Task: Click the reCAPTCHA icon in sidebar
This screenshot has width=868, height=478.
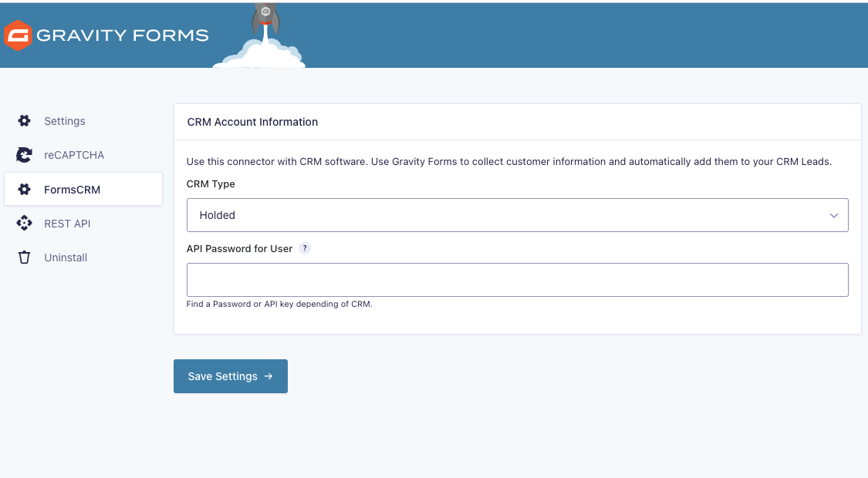Action: [x=25, y=155]
